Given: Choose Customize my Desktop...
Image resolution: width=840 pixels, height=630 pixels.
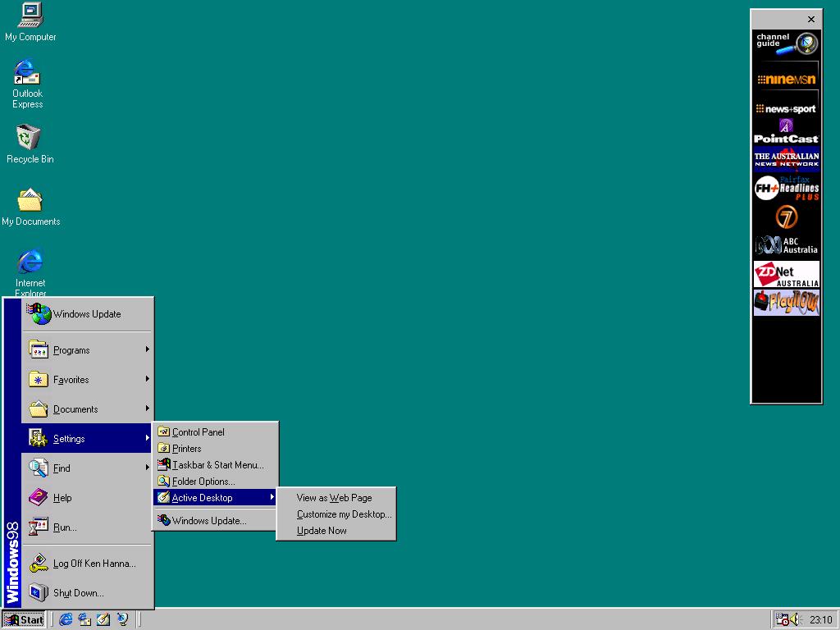Looking at the screenshot, I should 336,514.
